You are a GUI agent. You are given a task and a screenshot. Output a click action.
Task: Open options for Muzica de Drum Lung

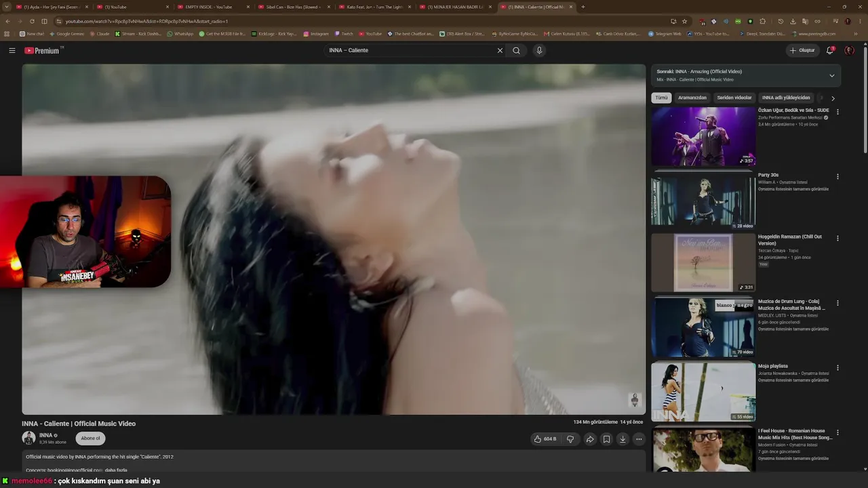[x=837, y=303]
